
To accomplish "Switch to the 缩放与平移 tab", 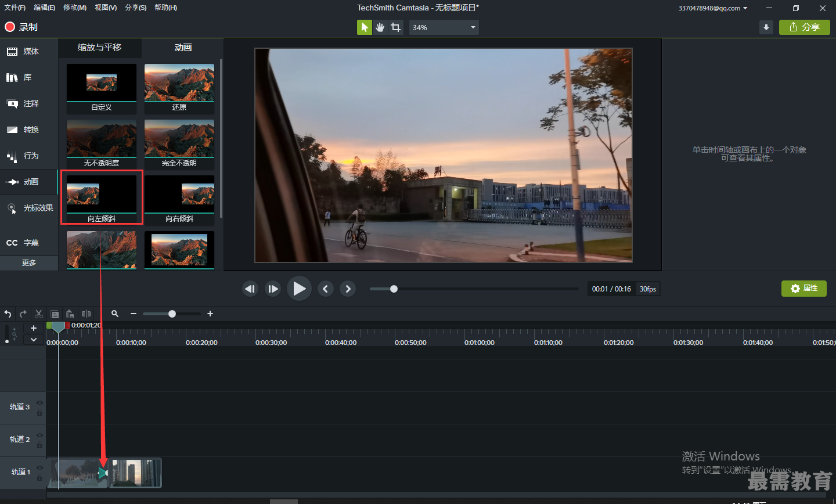I will click(x=100, y=48).
